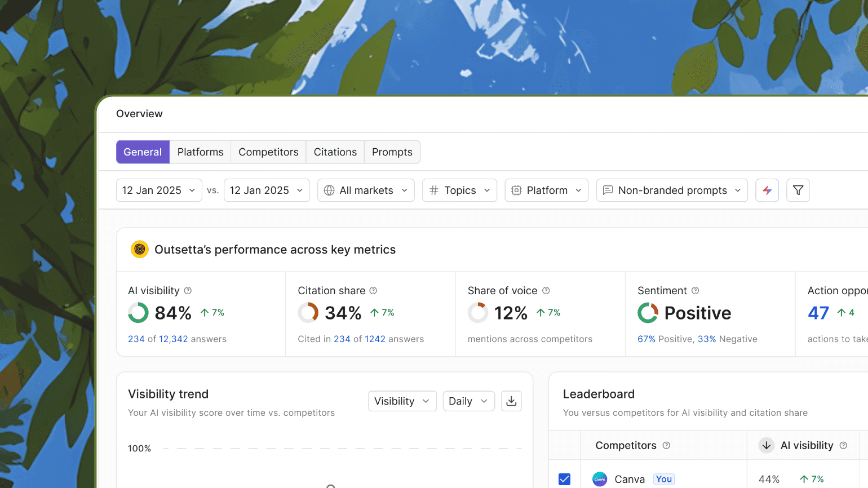Viewport: 868px width, 488px height.
Task: Click the 33% Negative link
Action: click(x=707, y=339)
